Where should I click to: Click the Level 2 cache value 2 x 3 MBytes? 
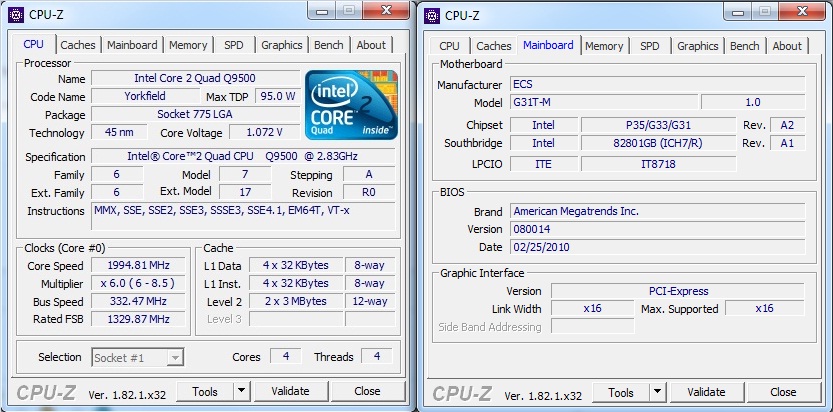coord(296,301)
